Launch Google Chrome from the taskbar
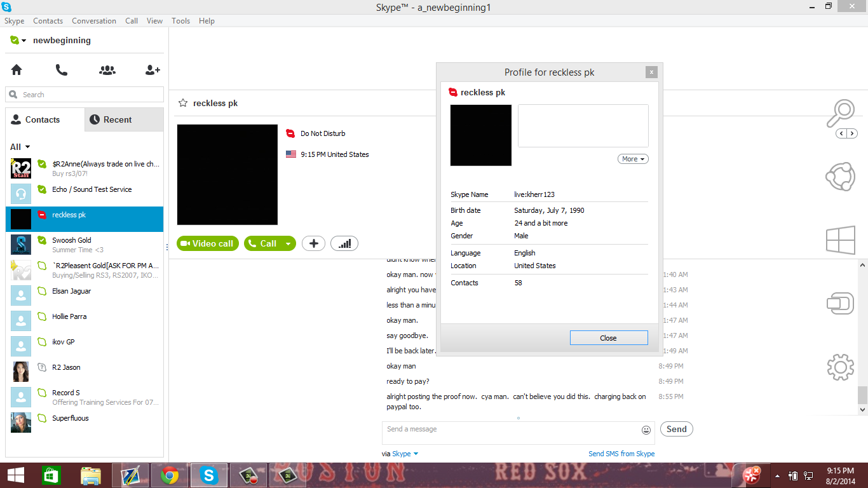868x488 pixels. pos(170,475)
